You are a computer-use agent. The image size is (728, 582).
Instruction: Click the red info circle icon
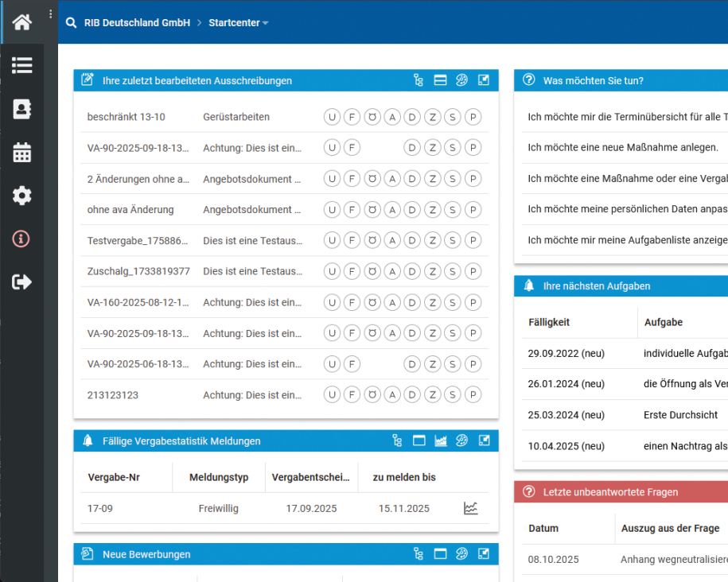pyautogui.click(x=22, y=239)
